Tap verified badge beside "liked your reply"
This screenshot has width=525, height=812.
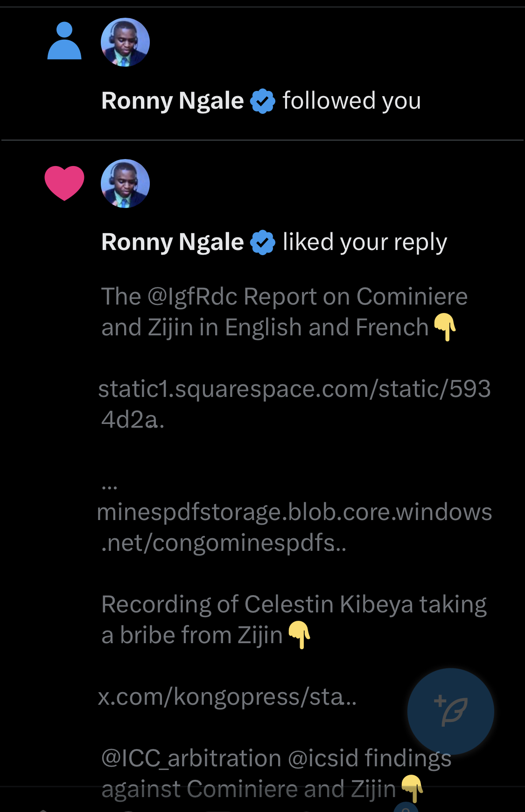tap(263, 243)
